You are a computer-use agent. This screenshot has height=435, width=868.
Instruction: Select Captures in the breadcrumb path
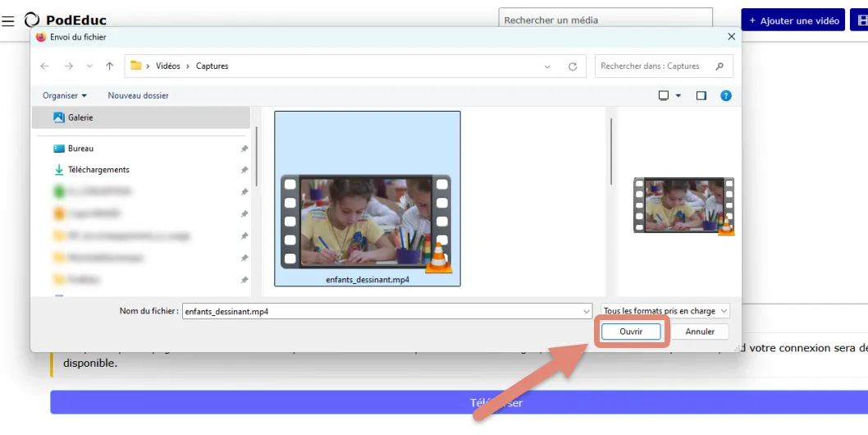(212, 66)
